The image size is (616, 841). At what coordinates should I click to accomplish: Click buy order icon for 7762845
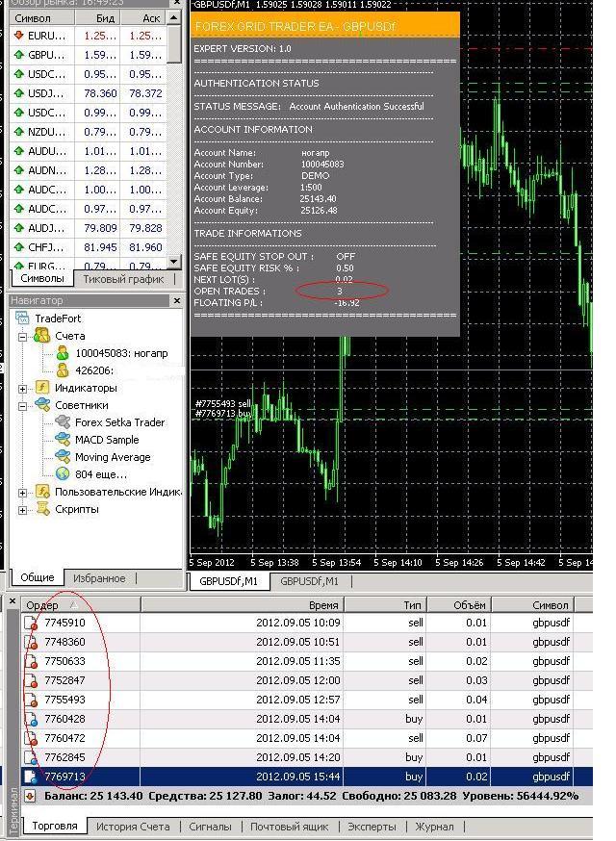[x=31, y=758]
